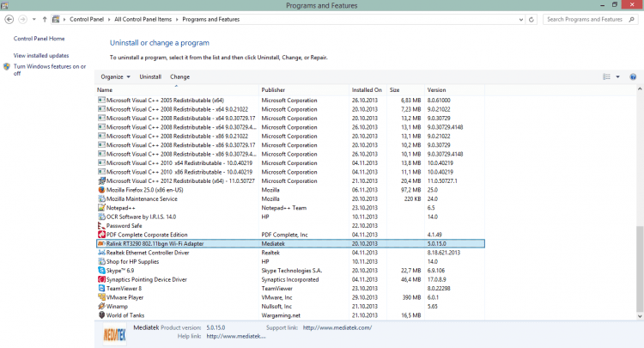Expand the address bar history dropdown
The height and width of the screenshot is (348, 644).
coord(521,19)
